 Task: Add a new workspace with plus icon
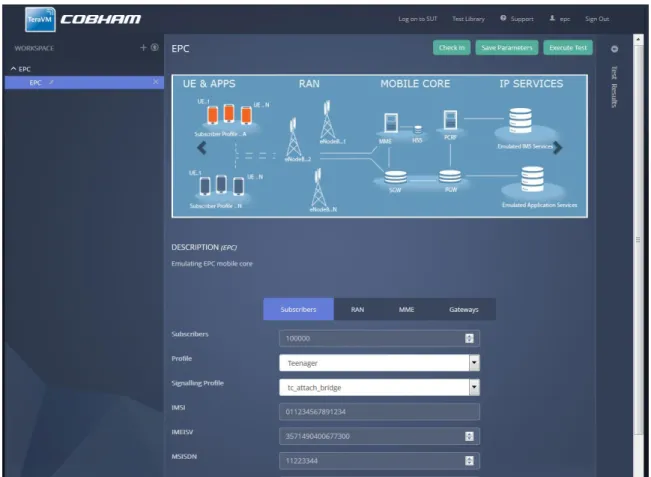coord(143,48)
